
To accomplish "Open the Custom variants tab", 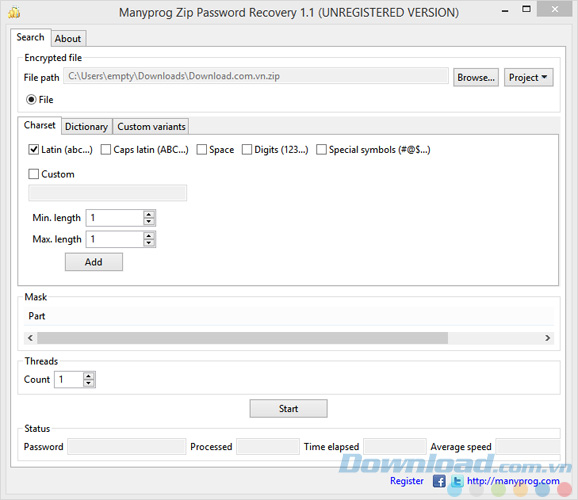I will [151, 127].
